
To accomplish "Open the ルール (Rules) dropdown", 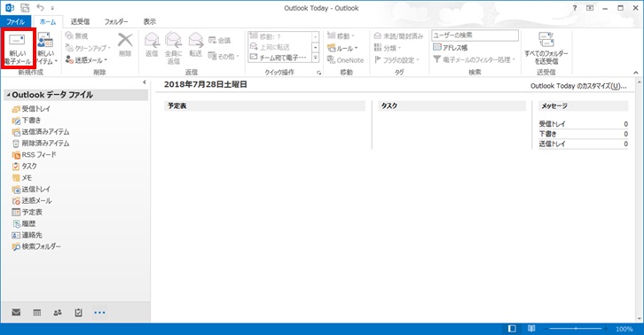I will (x=342, y=48).
